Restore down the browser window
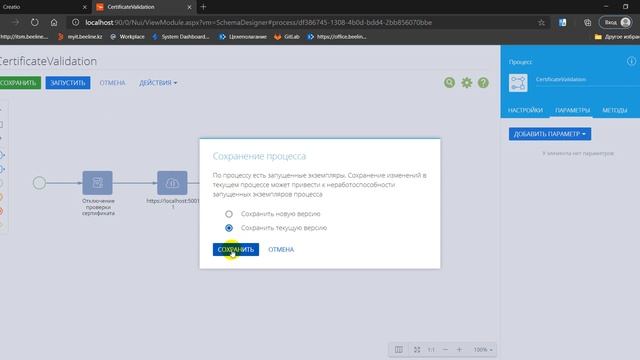 [x=625, y=7]
